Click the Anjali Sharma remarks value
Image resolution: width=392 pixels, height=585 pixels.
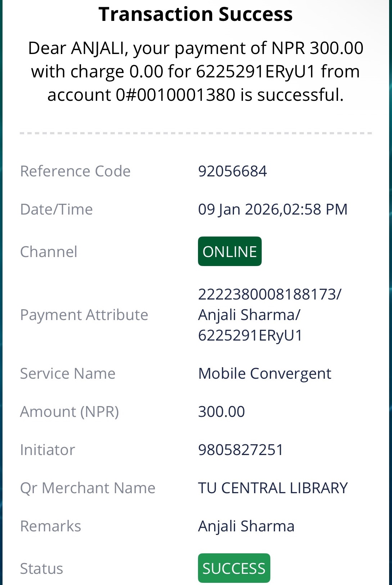coord(246,526)
